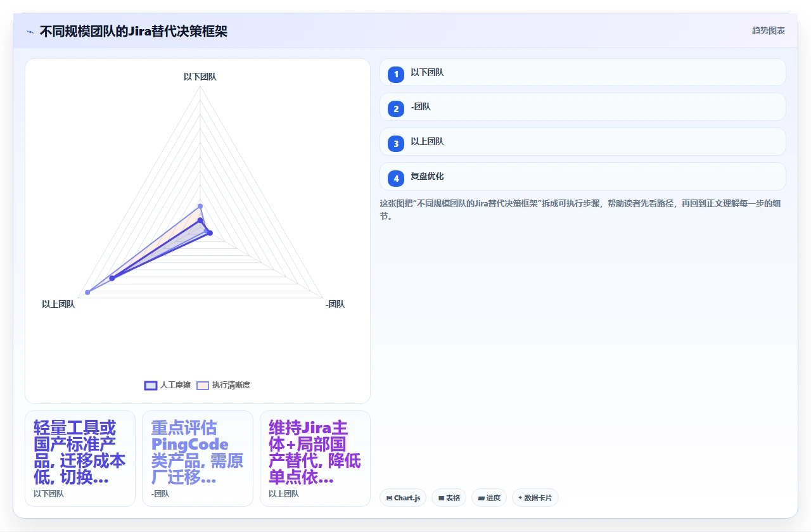
Task: Click the header icon beside the title
Action: point(30,31)
